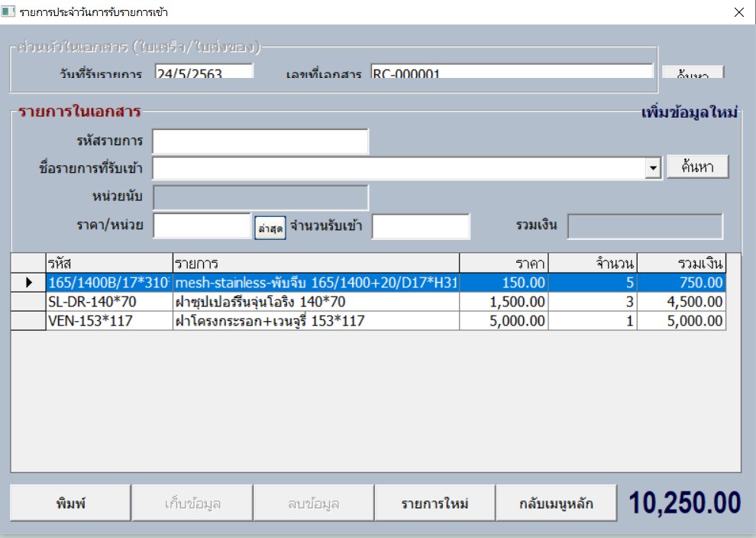Click the ชื่อรายการที่รับเข้า combo box text area
This screenshot has height=538, width=756.
coord(399,168)
